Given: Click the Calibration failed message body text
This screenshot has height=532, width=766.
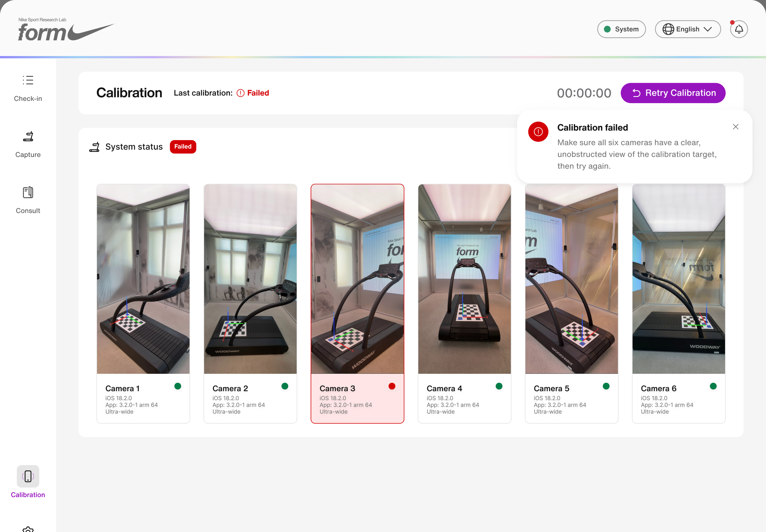Looking at the screenshot, I should click(636, 154).
